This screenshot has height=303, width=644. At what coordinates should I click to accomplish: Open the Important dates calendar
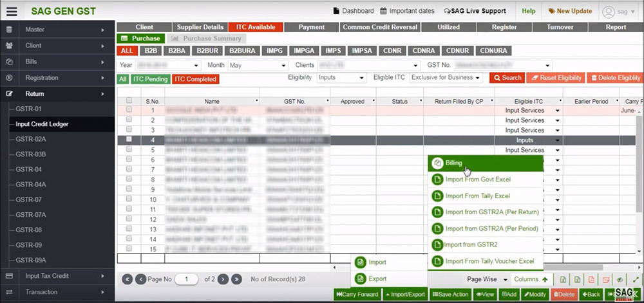tap(407, 11)
